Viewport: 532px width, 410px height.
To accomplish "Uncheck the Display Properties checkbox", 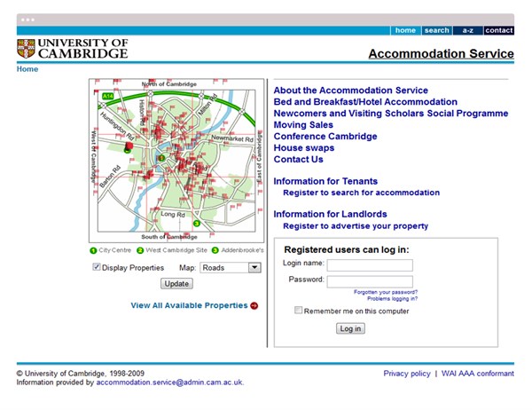I will coord(97,267).
